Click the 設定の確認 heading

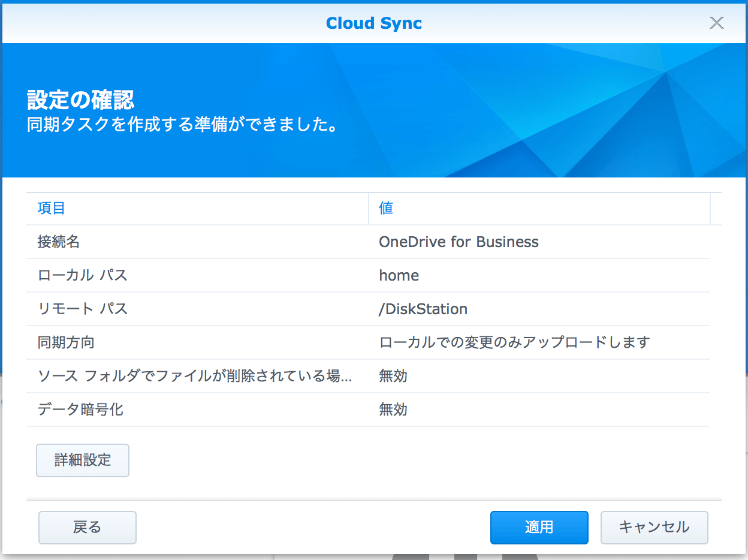point(81,100)
